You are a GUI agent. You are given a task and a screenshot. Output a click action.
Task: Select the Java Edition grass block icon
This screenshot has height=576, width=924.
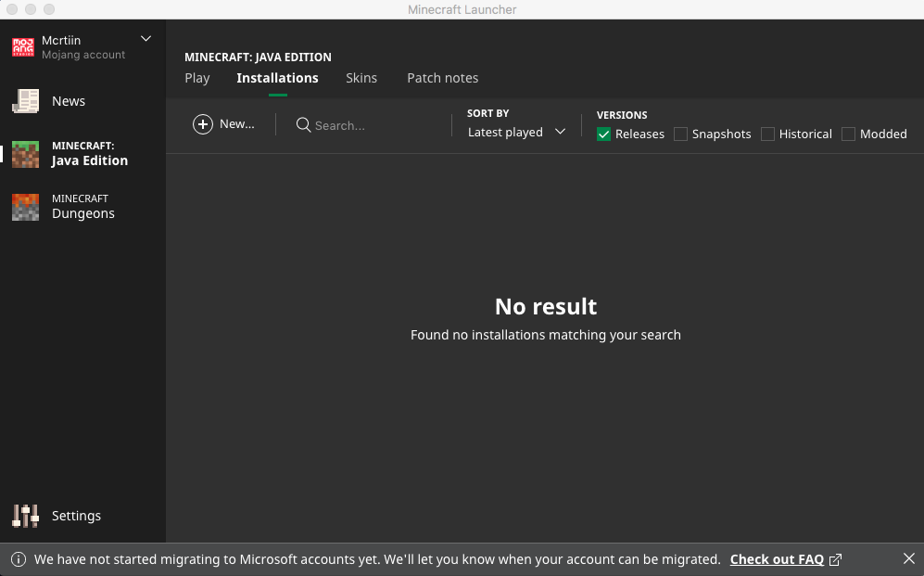(25, 154)
